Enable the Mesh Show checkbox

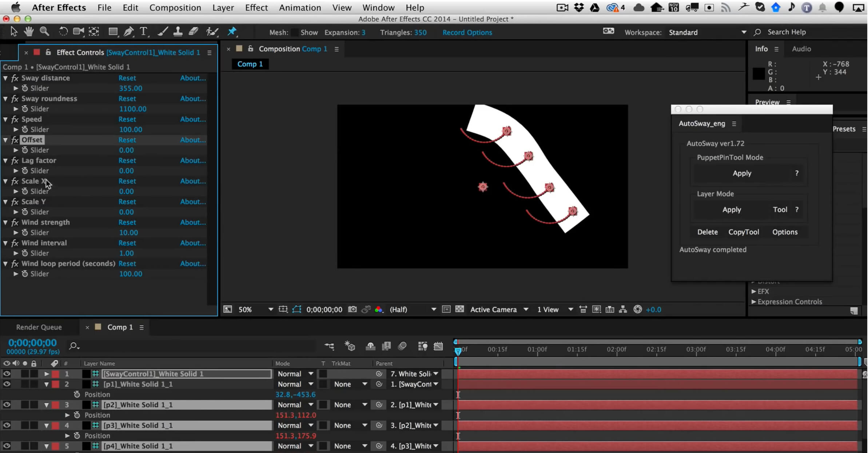pyautogui.click(x=295, y=32)
